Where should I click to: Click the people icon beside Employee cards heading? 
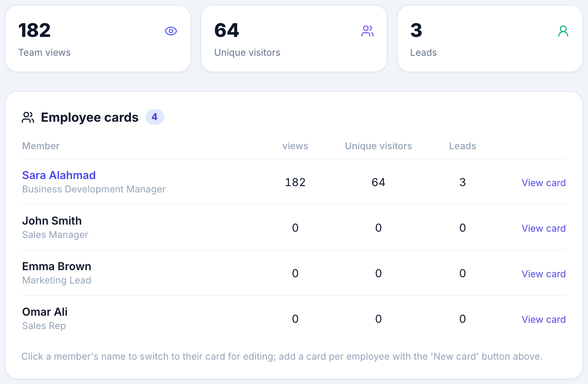(28, 117)
